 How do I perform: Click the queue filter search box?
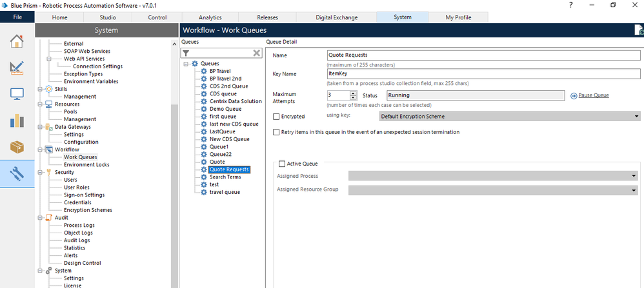221,53
